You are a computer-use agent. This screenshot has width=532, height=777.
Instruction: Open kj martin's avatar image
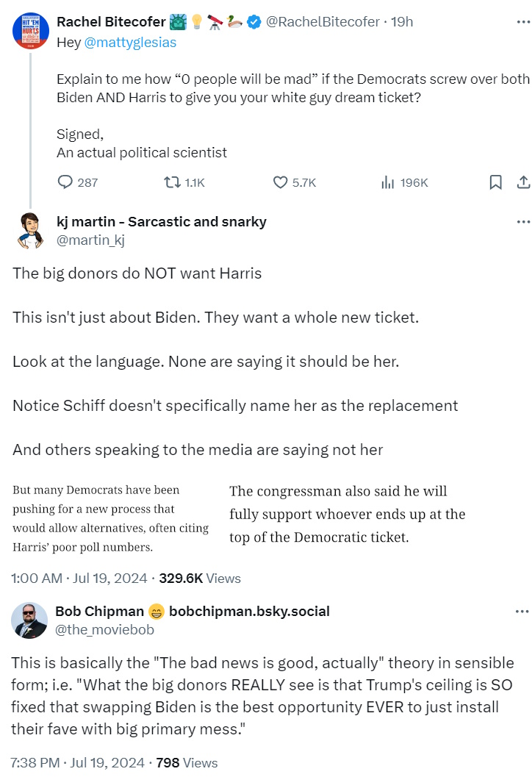click(30, 231)
